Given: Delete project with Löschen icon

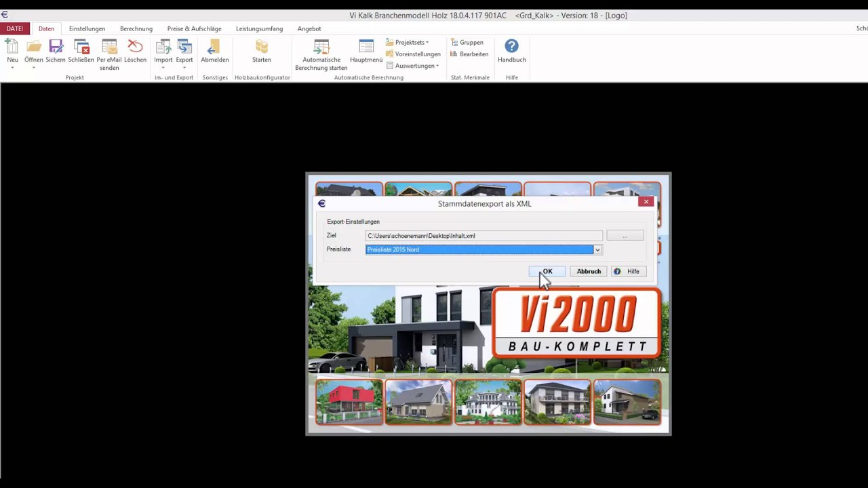Looking at the screenshot, I should [x=135, y=47].
